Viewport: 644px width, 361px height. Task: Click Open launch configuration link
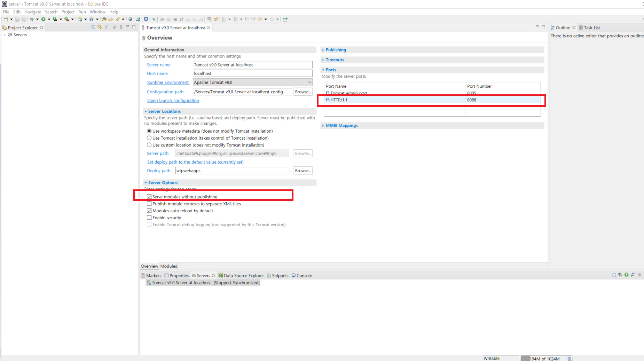[173, 101]
